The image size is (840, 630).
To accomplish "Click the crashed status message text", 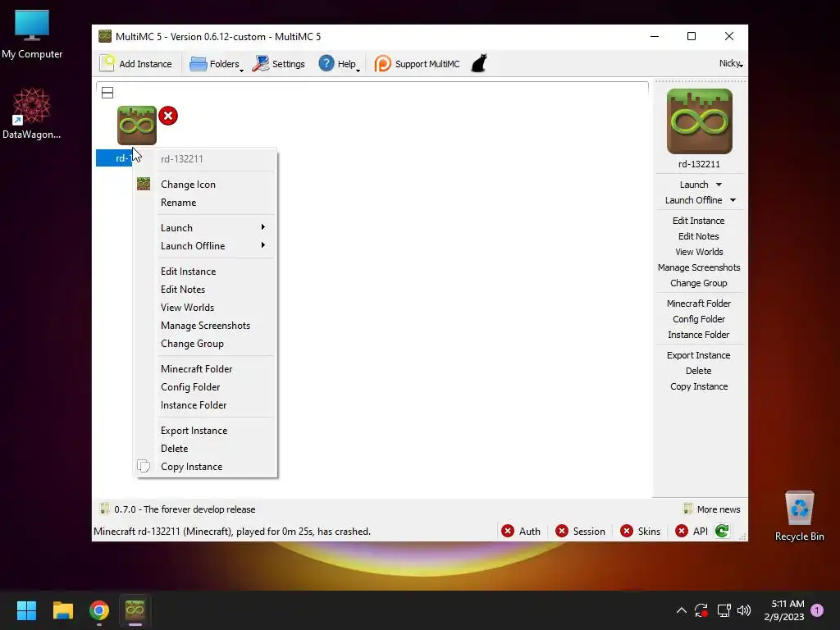I will 232,532.
